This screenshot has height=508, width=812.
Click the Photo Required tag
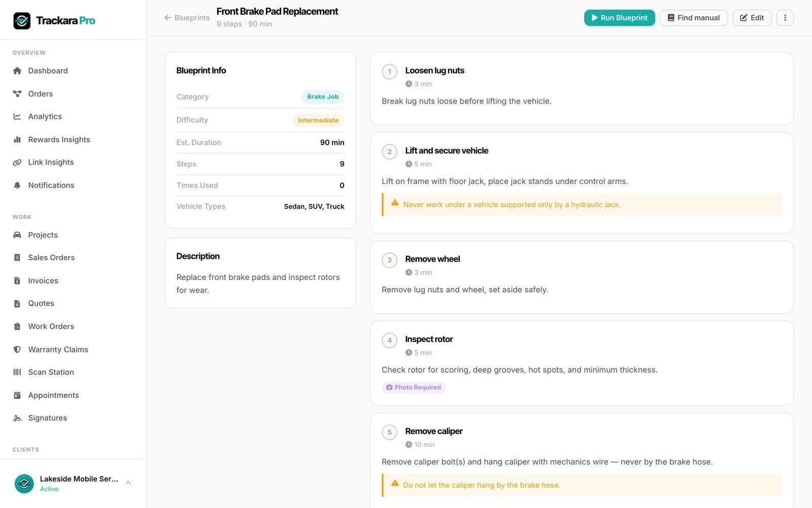click(414, 387)
